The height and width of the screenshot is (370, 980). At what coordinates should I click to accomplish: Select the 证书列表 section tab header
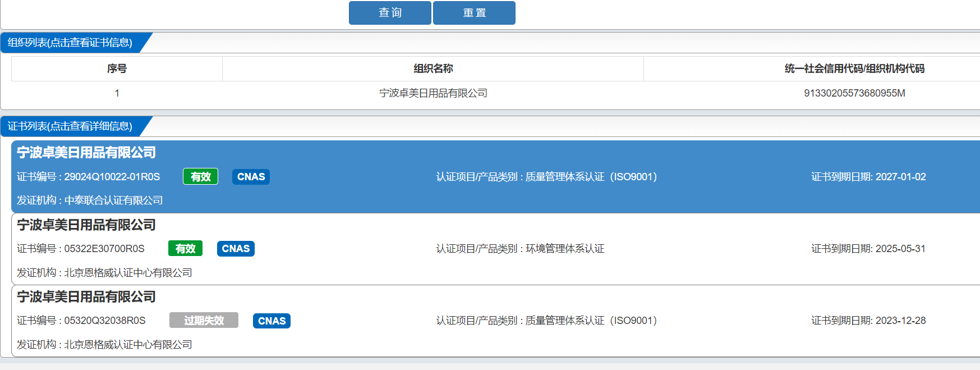70,126
